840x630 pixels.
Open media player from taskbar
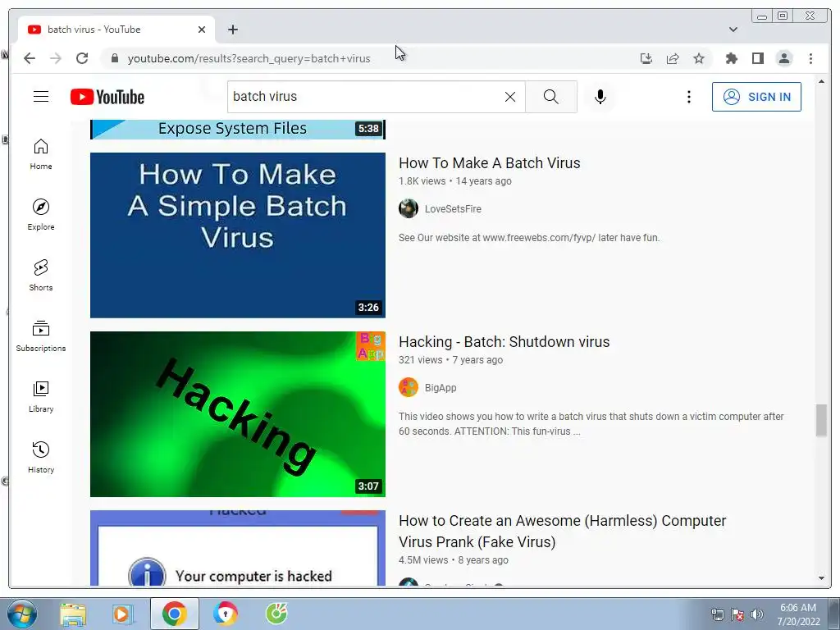[x=123, y=614]
